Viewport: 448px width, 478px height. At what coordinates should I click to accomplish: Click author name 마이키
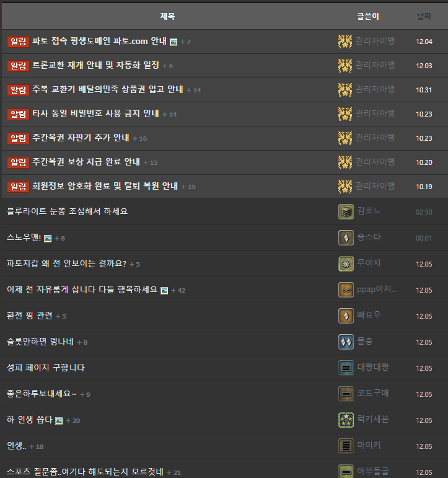tap(369, 445)
